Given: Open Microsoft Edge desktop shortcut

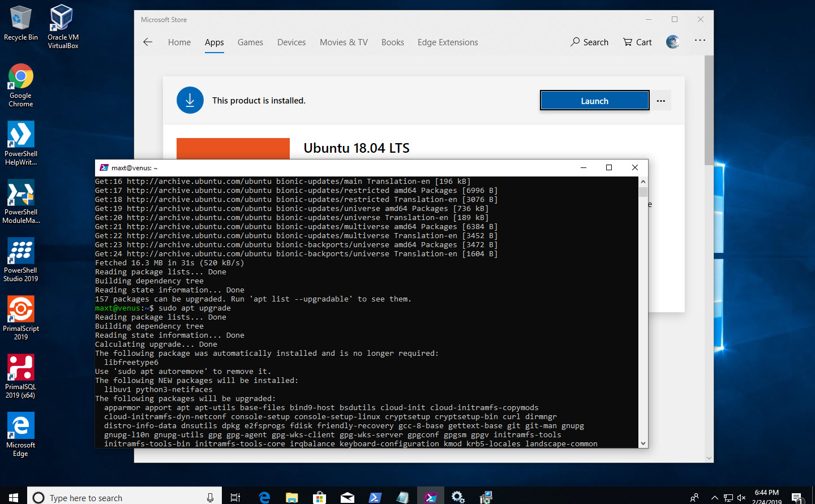Looking at the screenshot, I should (x=21, y=434).
